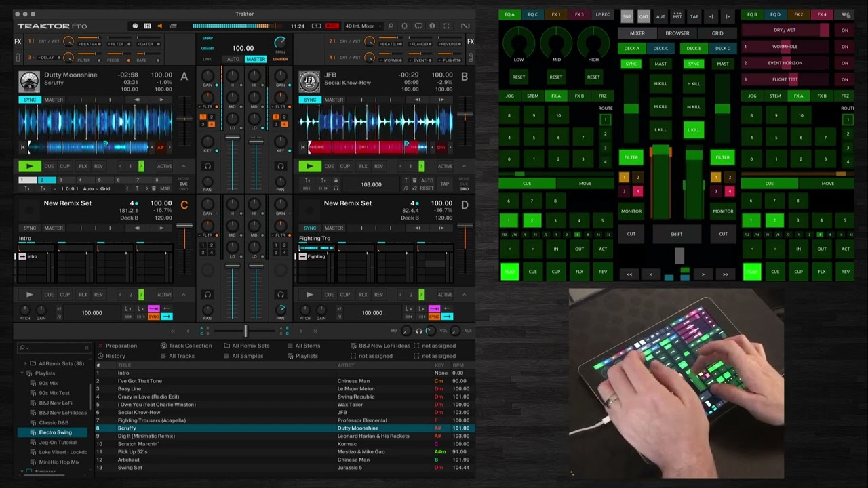Open the 4D Int. Mixer layout dropdown
Viewport: 868px width, 488px height.
[x=363, y=26]
